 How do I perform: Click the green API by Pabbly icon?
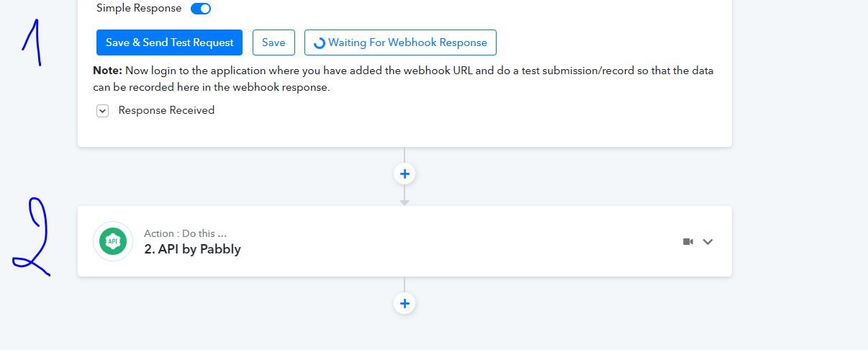click(x=113, y=241)
